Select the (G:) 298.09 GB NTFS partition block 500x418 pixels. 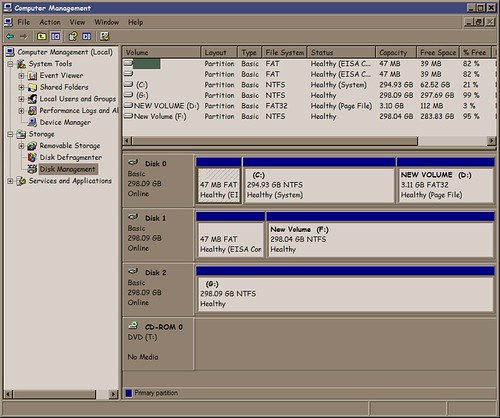(x=346, y=294)
